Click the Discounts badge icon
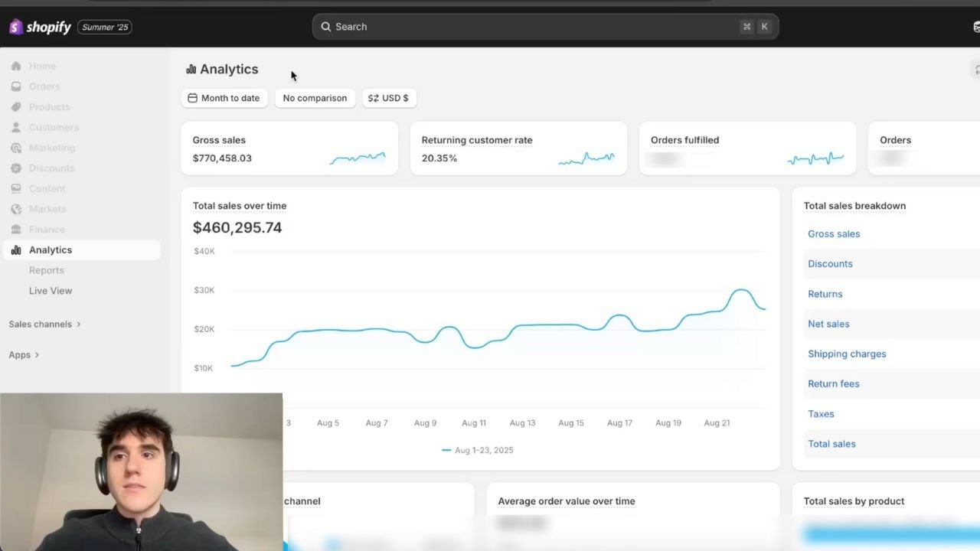980x551 pixels. [16, 168]
